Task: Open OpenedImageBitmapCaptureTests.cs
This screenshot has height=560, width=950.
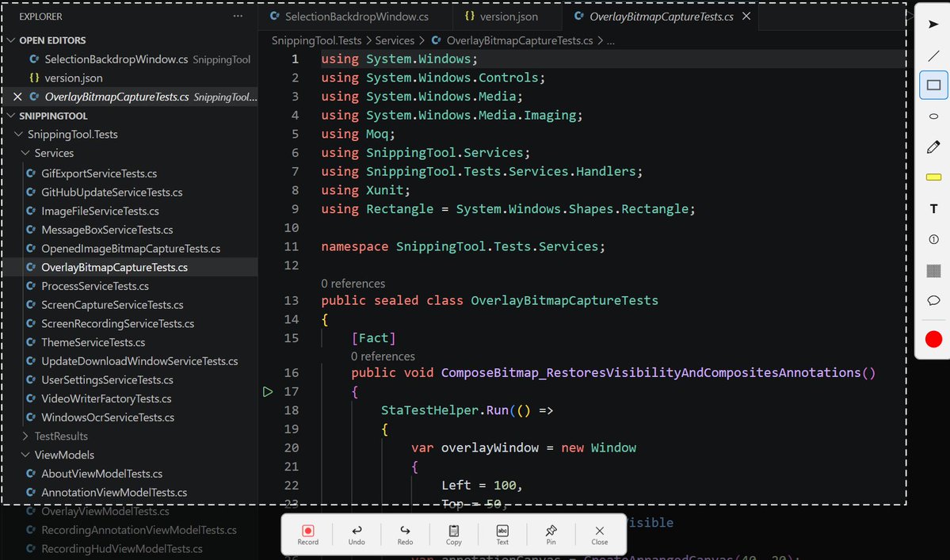Action: click(130, 249)
